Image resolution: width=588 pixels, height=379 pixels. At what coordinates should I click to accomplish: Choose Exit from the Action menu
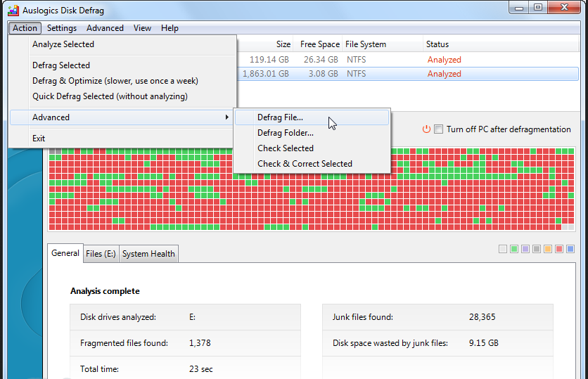123,139
